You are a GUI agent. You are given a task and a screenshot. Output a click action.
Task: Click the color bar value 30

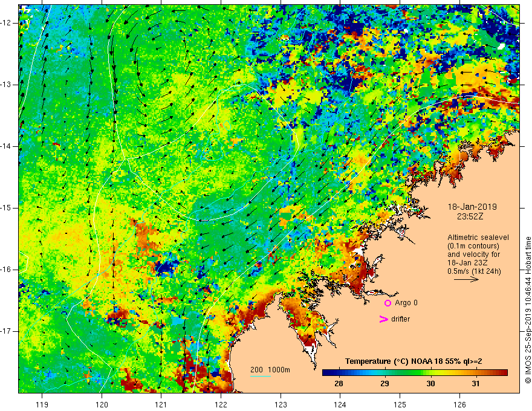coord(430,384)
